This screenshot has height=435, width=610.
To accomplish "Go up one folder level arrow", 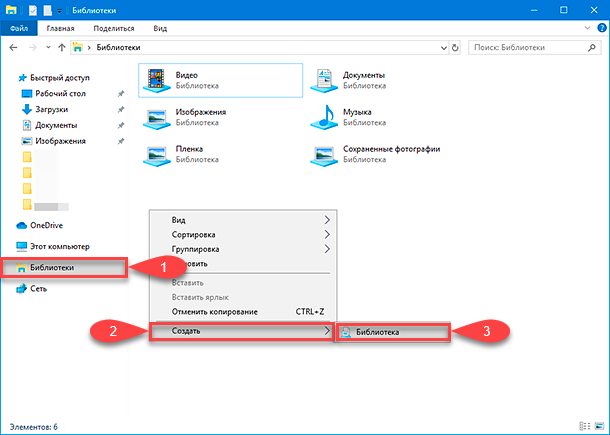I will (61, 47).
